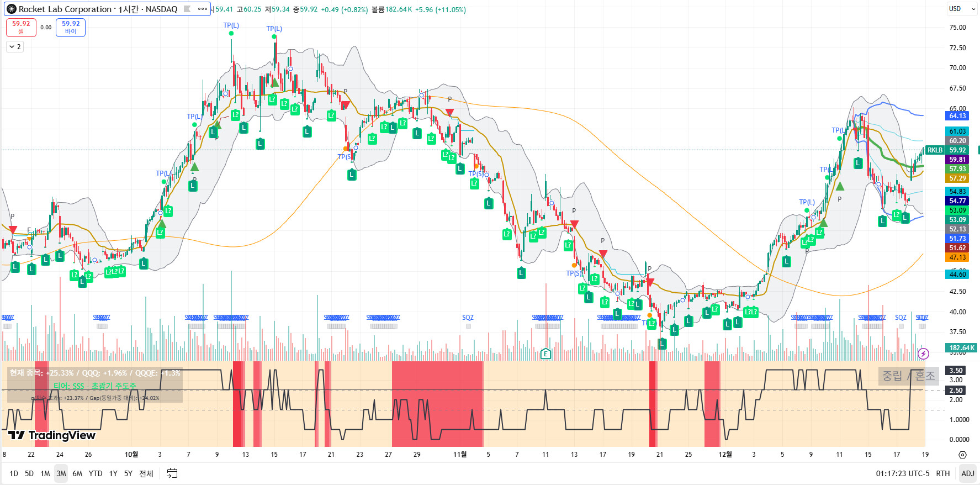The width and height of the screenshot is (980, 485).
Task: Click the 3.50 indicator pane label
Action: tap(956, 371)
